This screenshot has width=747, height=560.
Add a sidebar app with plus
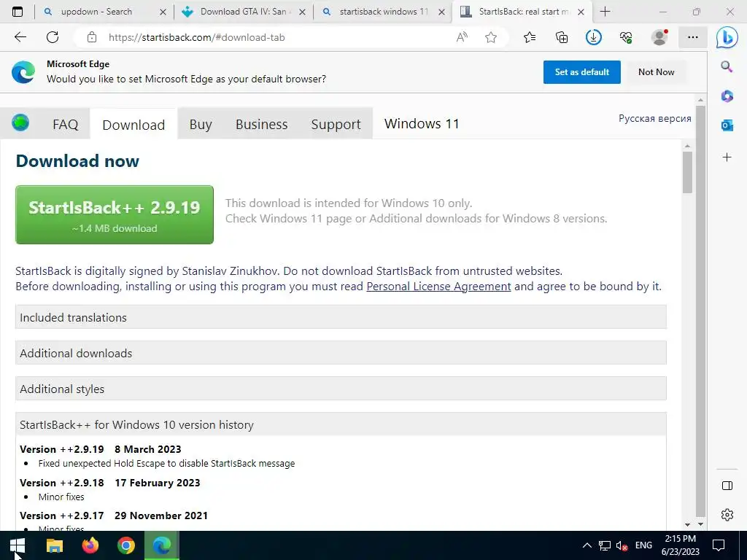click(x=727, y=157)
